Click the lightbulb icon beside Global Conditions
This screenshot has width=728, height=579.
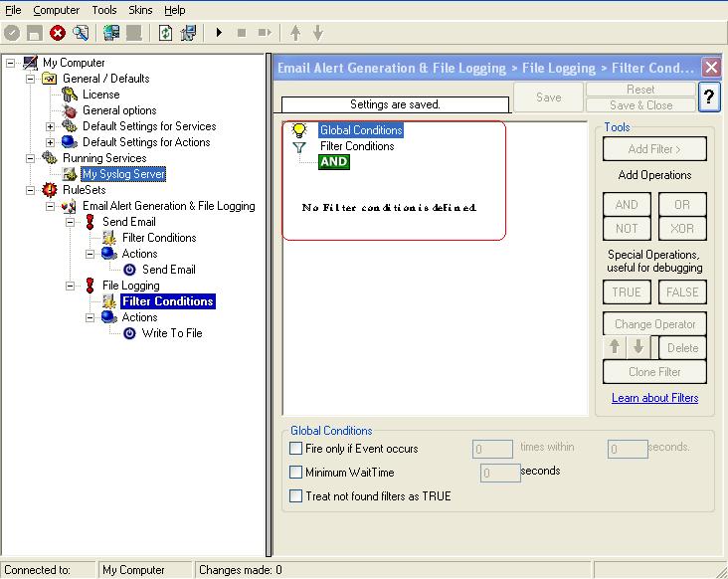[x=299, y=130]
